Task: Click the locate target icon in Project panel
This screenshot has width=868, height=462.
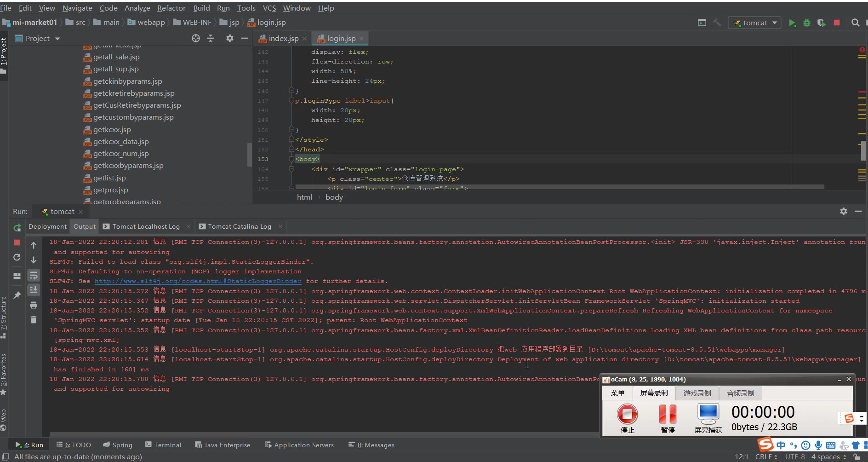Action: [196, 38]
